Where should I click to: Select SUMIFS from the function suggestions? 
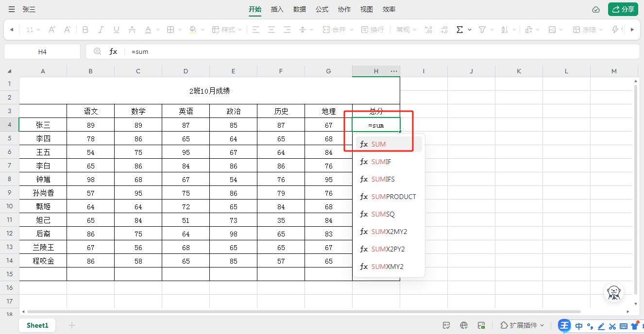pos(389,179)
